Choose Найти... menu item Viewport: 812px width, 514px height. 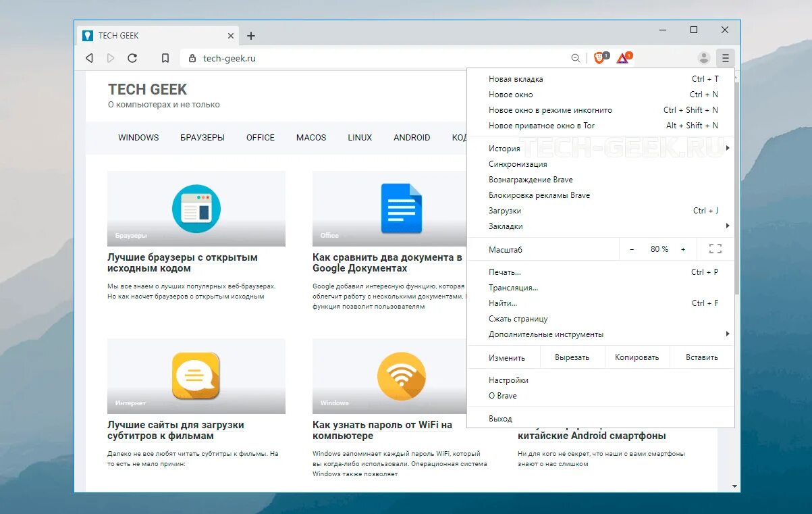pos(600,303)
